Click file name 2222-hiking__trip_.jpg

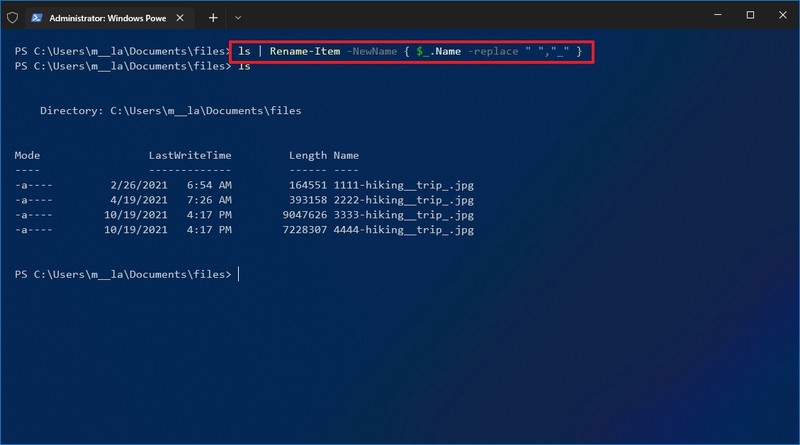404,200
